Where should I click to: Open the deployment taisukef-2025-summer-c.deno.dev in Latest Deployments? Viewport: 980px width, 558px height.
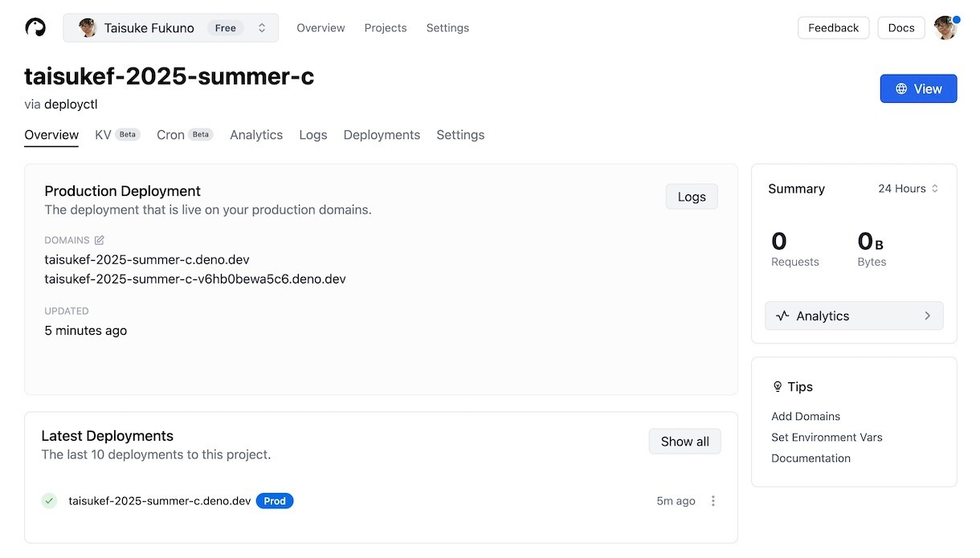click(160, 501)
